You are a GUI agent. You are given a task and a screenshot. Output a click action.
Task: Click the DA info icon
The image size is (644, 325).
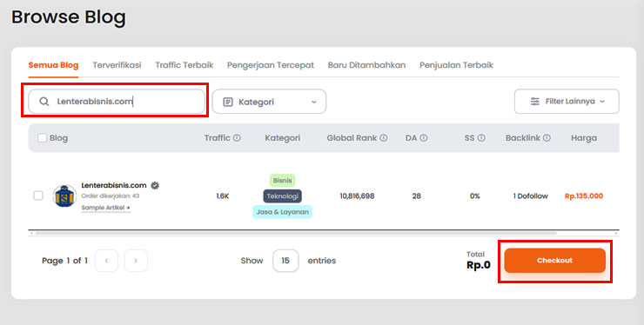tap(424, 138)
